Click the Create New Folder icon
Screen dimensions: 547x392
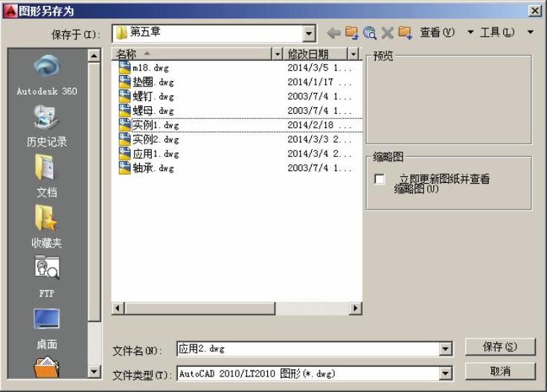(x=405, y=33)
